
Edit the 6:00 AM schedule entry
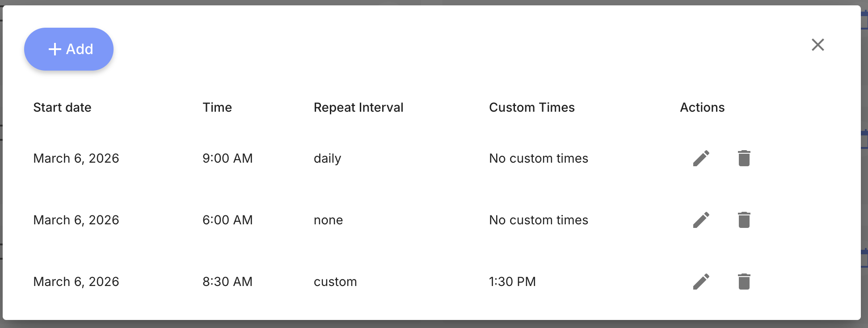701,220
